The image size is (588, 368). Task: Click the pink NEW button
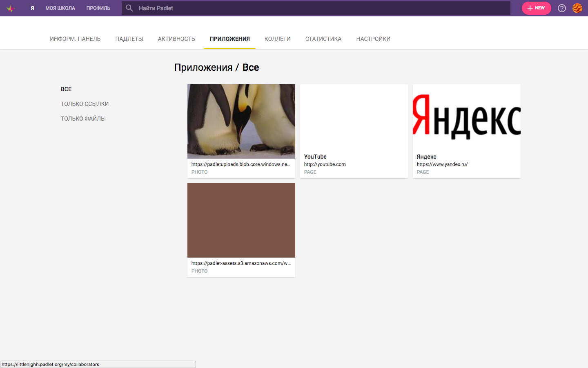coord(536,8)
